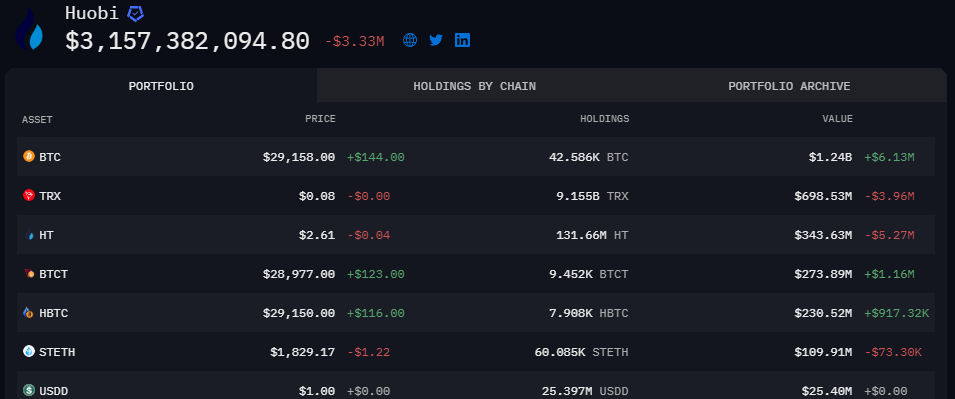
Task: Open the HT asset link
Action: click(46, 235)
